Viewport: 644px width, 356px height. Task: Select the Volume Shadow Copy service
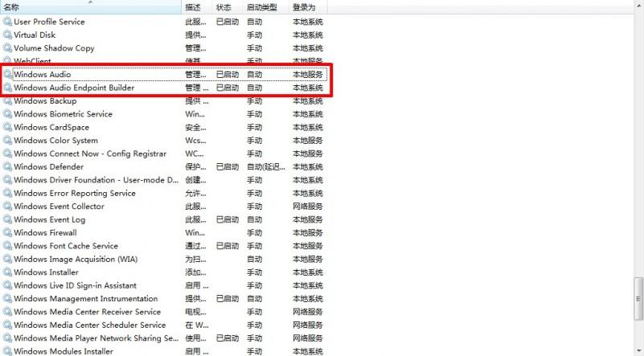point(54,48)
